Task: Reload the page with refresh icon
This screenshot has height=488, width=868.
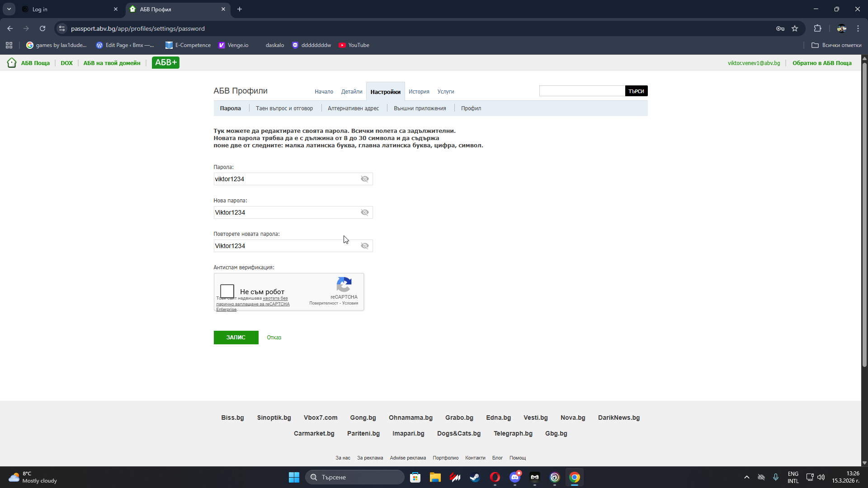Action: [x=42, y=28]
